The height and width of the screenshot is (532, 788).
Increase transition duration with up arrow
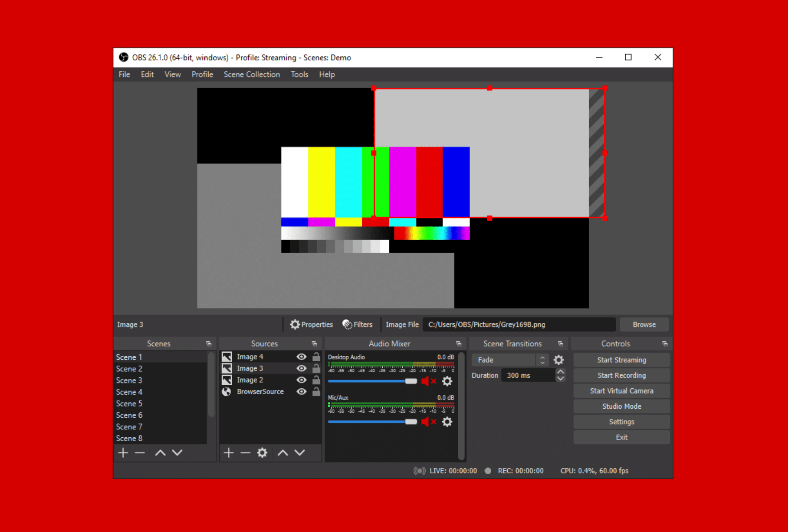[x=561, y=372]
